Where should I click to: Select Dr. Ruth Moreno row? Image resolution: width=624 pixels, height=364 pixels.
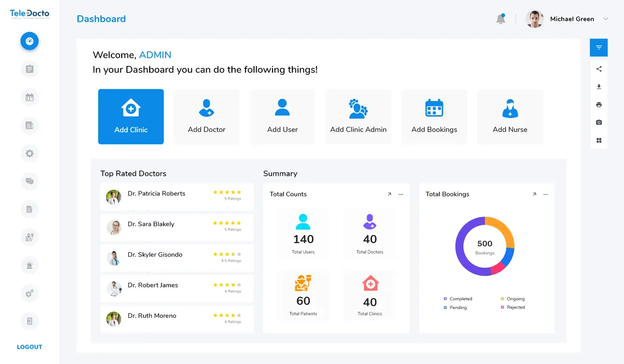[x=177, y=319]
